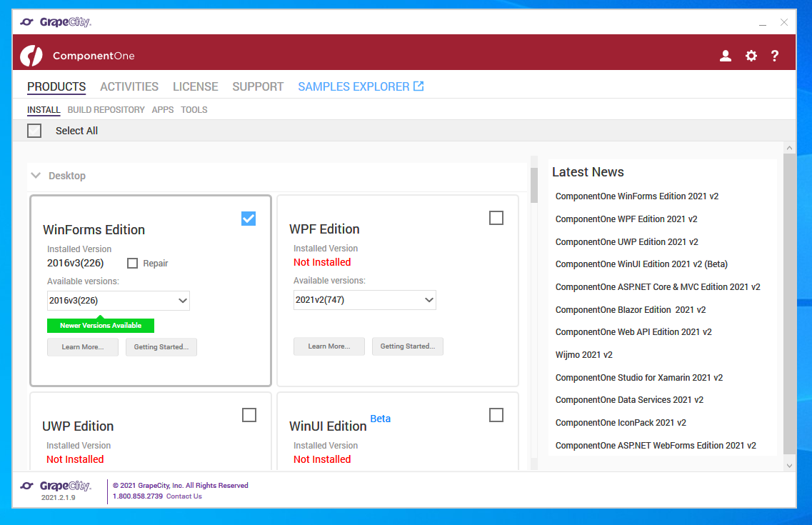Click the 1.800.858.2739 phone number
This screenshot has width=812, height=525.
point(138,496)
